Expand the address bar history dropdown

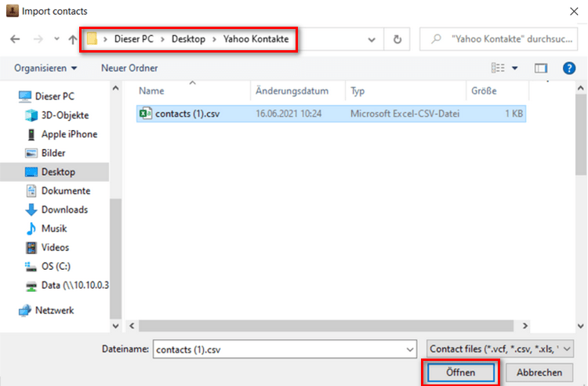pyautogui.click(x=372, y=39)
